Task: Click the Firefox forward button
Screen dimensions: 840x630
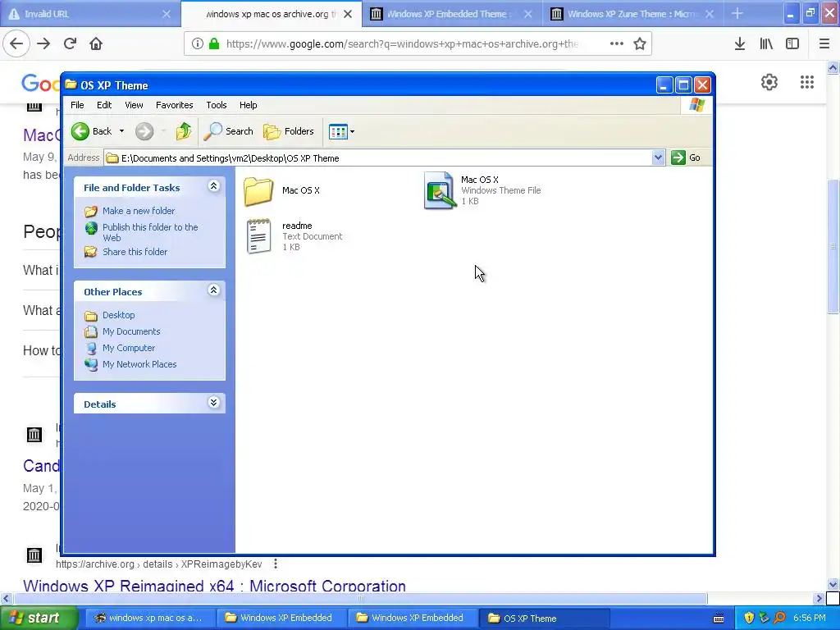Action: 43,44
